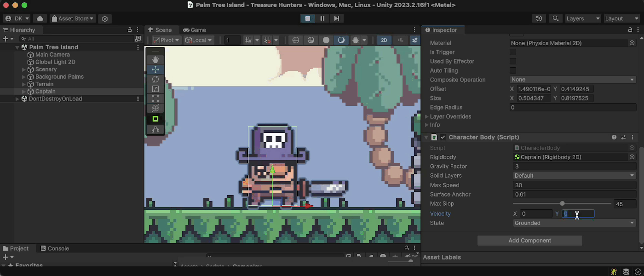Expand the Terrain object in Hierarchy

23,84
